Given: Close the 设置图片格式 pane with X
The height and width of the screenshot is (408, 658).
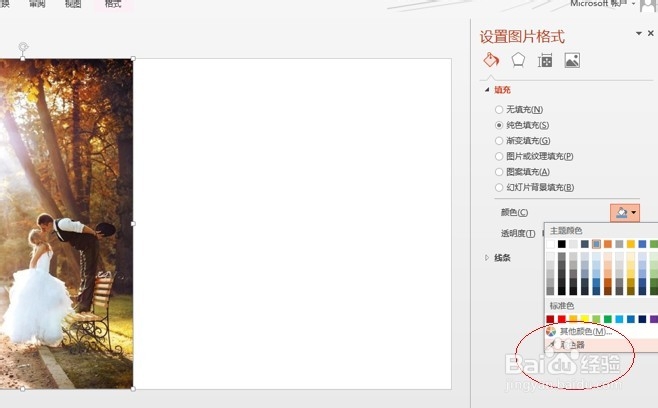Looking at the screenshot, I should coord(650,33).
